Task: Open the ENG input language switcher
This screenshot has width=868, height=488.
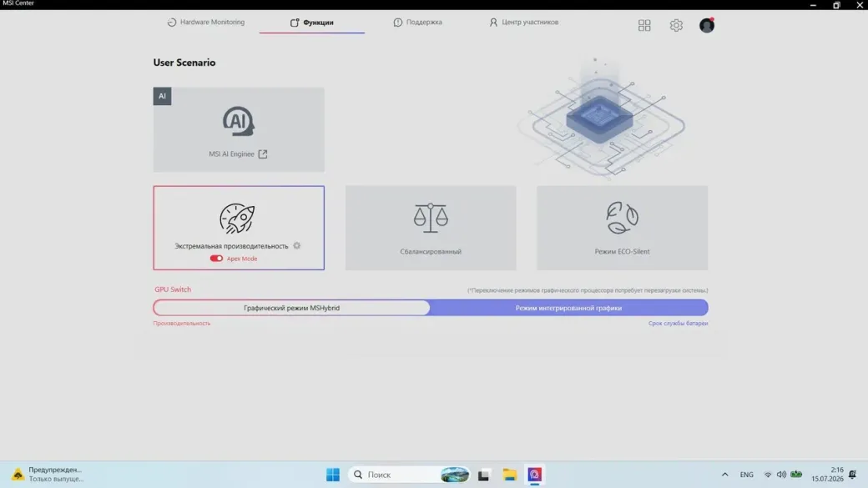Action: tap(746, 475)
